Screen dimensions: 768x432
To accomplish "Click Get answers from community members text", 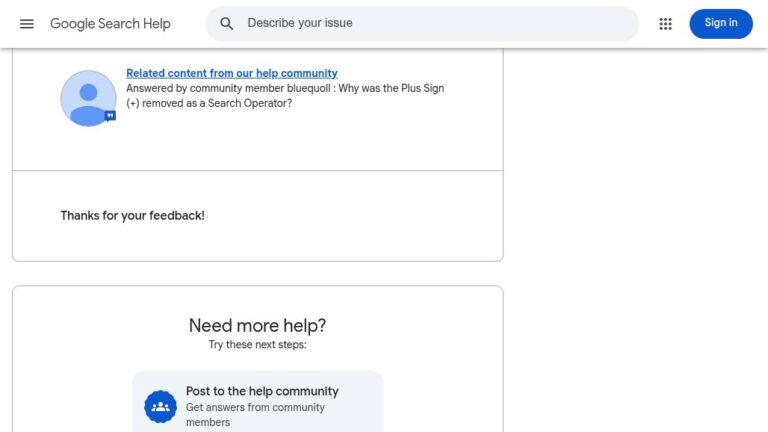I will (255, 415).
